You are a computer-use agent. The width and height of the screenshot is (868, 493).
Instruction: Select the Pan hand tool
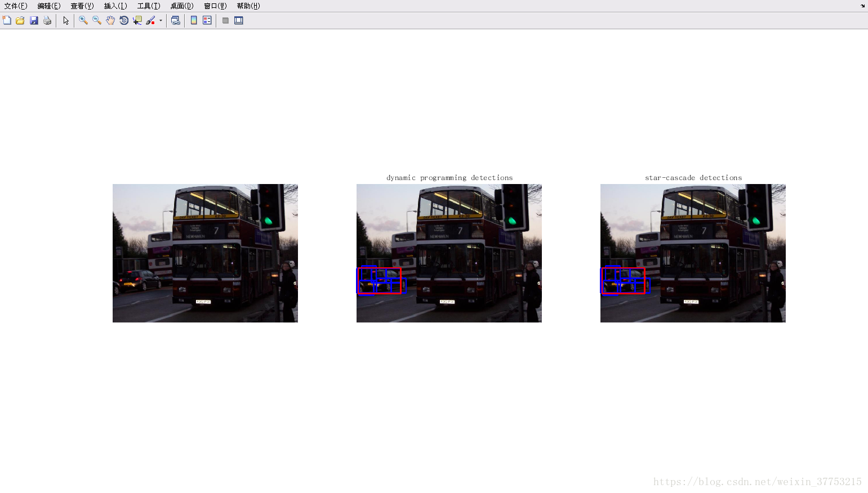110,20
